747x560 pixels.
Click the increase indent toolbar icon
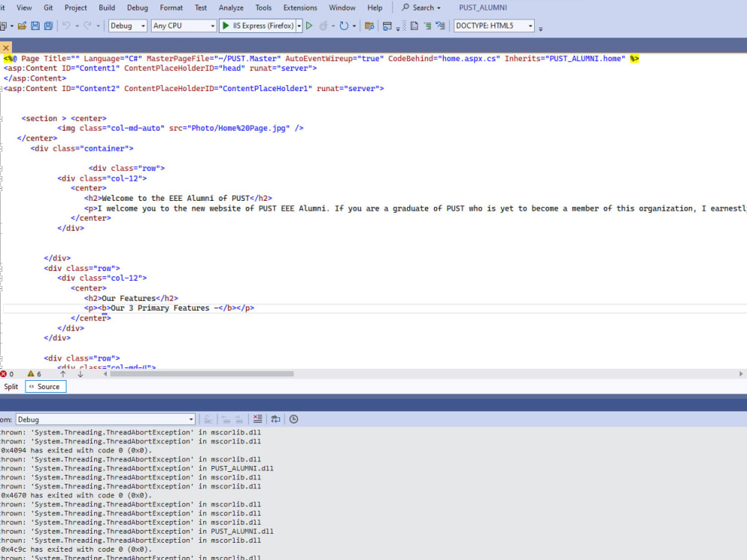[x=427, y=25]
